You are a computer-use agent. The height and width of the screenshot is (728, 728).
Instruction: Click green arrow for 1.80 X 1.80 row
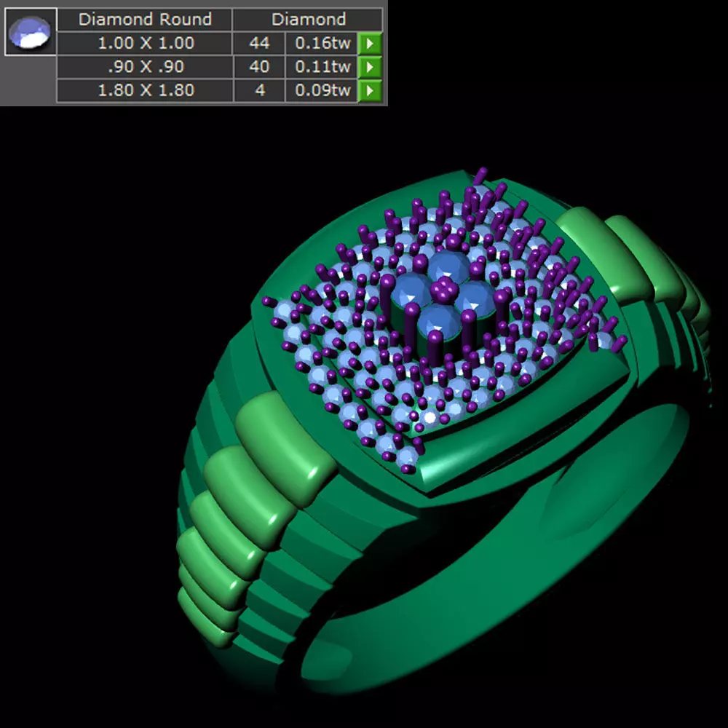(x=370, y=90)
